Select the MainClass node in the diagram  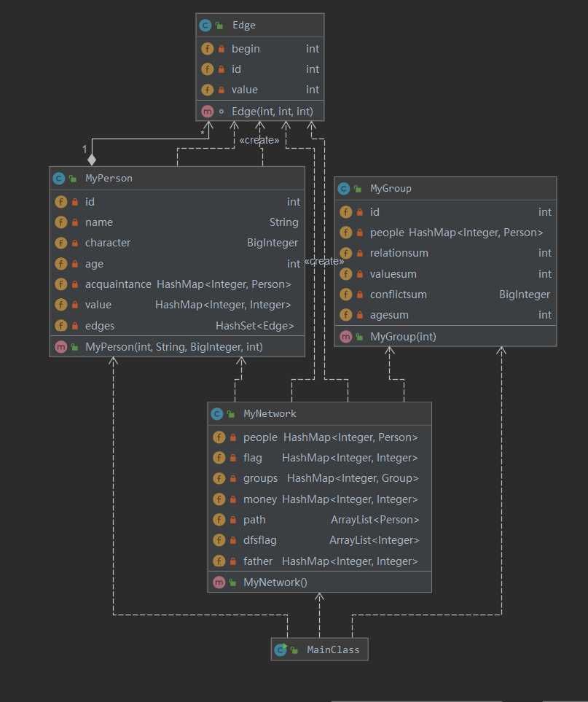[x=319, y=650]
